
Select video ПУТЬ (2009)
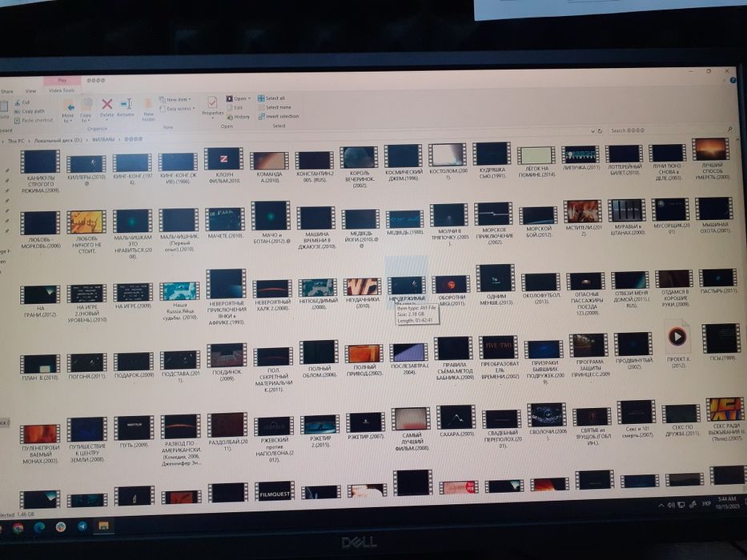point(135,432)
